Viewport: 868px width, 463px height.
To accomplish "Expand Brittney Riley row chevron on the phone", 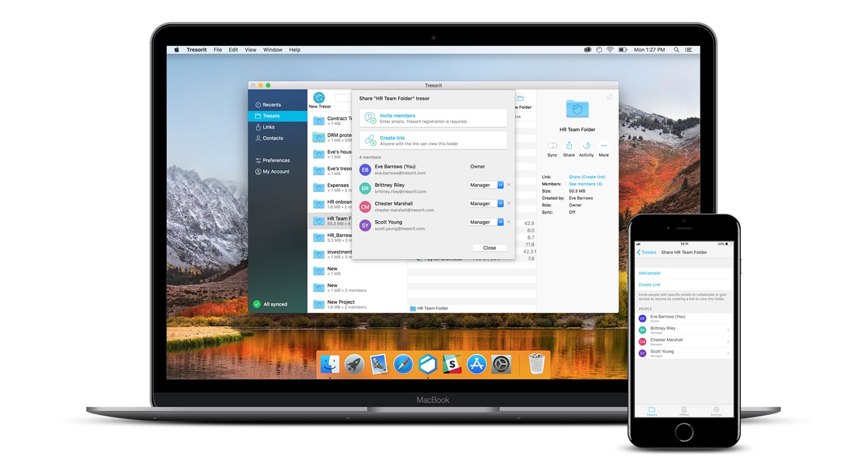I will coord(728,330).
